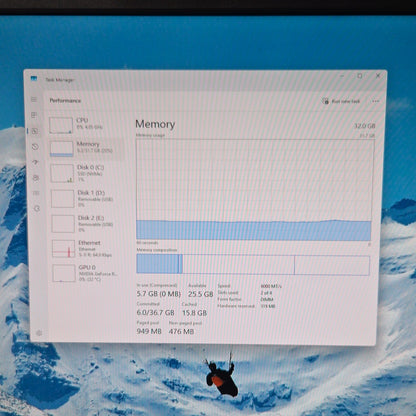The width and height of the screenshot is (416, 416).
Task: Click the CPU mini graph thumbnail
Action: click(61, 125)
